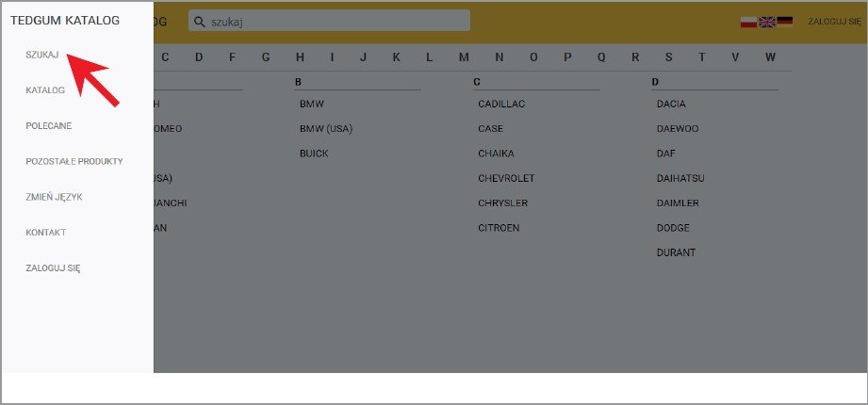Select ZMIEŃ JĘZYK in side menu

pos(54,197)
